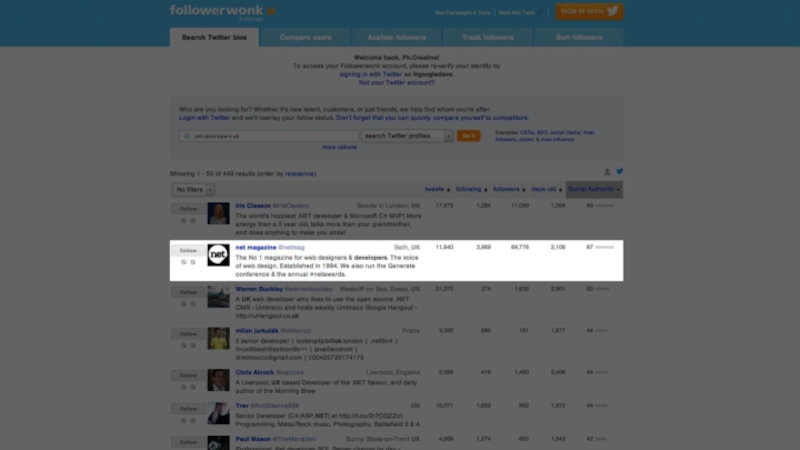
Task: Click first small icon under Chris Alcock follow
Action: (x=184, y=387)
